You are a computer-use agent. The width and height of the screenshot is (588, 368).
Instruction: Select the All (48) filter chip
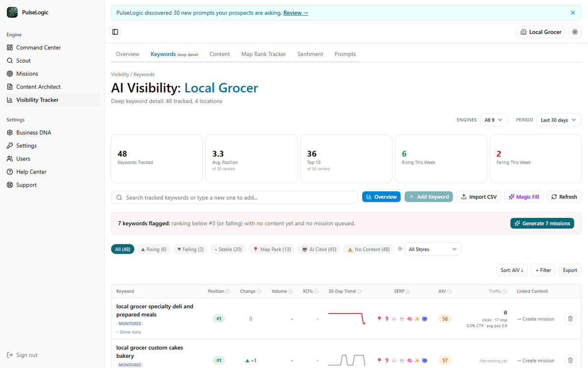(x=122, y=249)
